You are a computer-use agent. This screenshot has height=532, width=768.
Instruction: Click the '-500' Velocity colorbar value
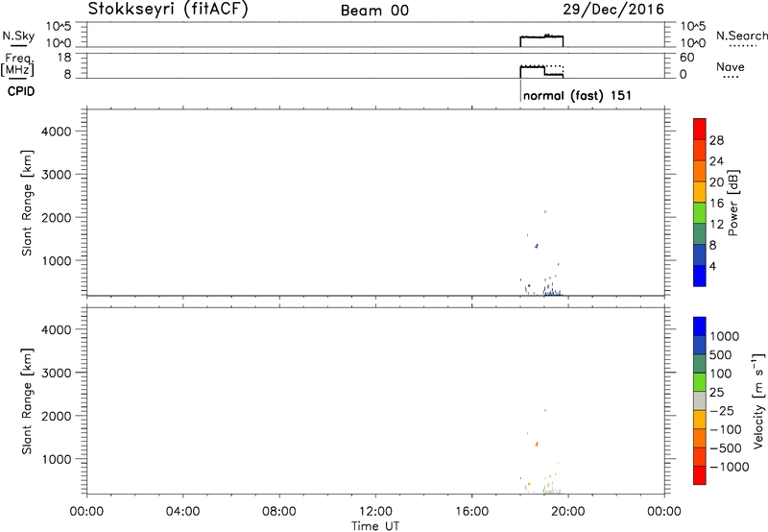pos(726,447)
